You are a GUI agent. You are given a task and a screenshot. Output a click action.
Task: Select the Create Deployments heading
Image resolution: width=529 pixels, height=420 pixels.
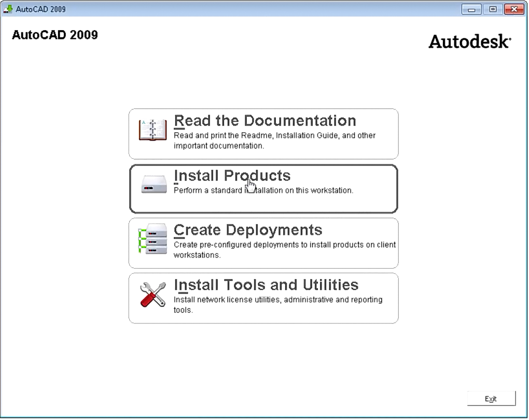pos(248,230)
